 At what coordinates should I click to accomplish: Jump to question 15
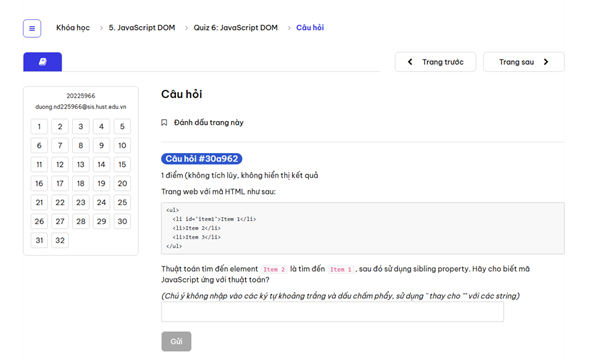[122, 164]
